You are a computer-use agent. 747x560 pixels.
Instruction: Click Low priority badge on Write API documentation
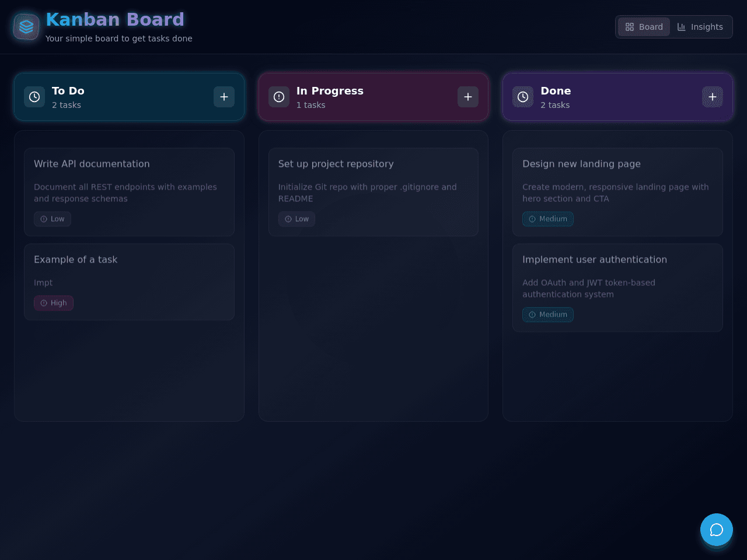(53, 219)
